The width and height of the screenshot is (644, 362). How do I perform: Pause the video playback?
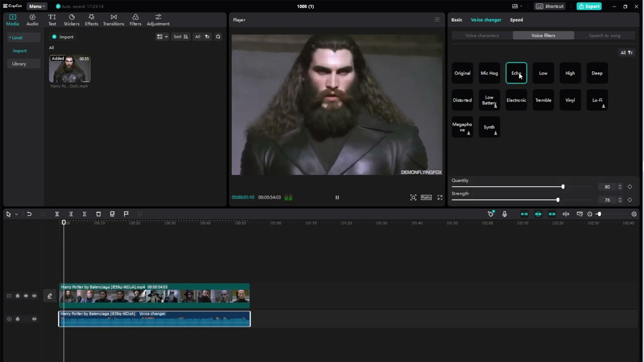point(337,198)
